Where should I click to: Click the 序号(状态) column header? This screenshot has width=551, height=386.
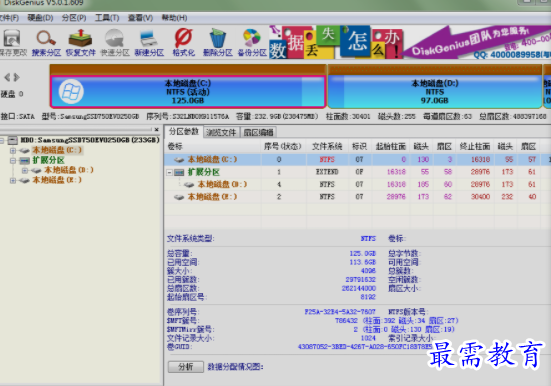283,146
